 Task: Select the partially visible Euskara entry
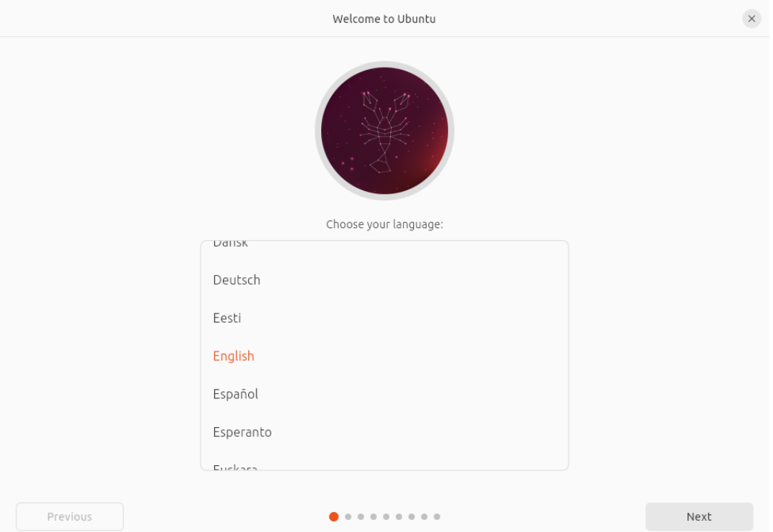tap(235, 467)
